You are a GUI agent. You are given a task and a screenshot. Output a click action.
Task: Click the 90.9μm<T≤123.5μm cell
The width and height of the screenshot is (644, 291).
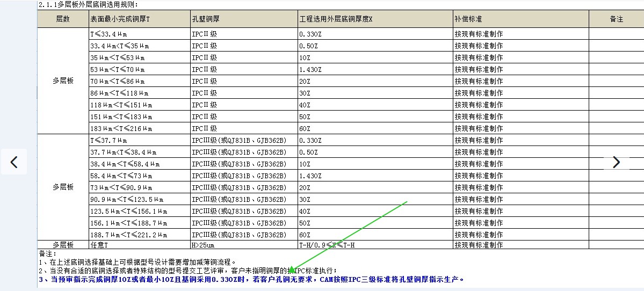tap(140, 200)
